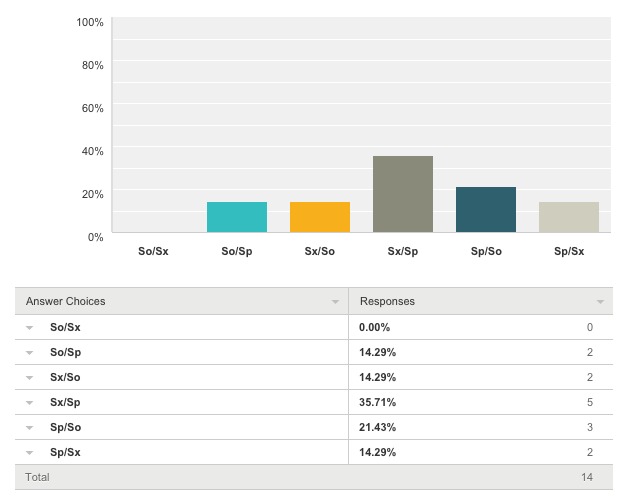This screenshot has width=628, height=498.
Task: Click the Answer Choices column header
Action: coord(66,301)
